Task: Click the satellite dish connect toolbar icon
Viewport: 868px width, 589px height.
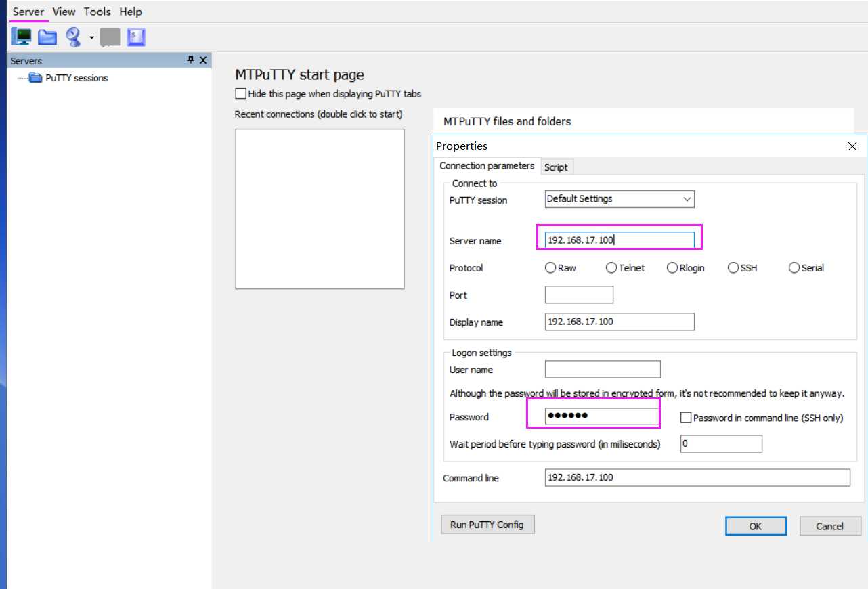Action: [x=73, y=37]
